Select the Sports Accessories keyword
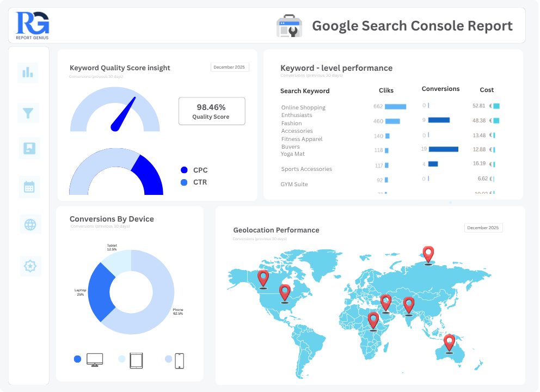Viewport: 540px width, 392px height. click(306, 169)
